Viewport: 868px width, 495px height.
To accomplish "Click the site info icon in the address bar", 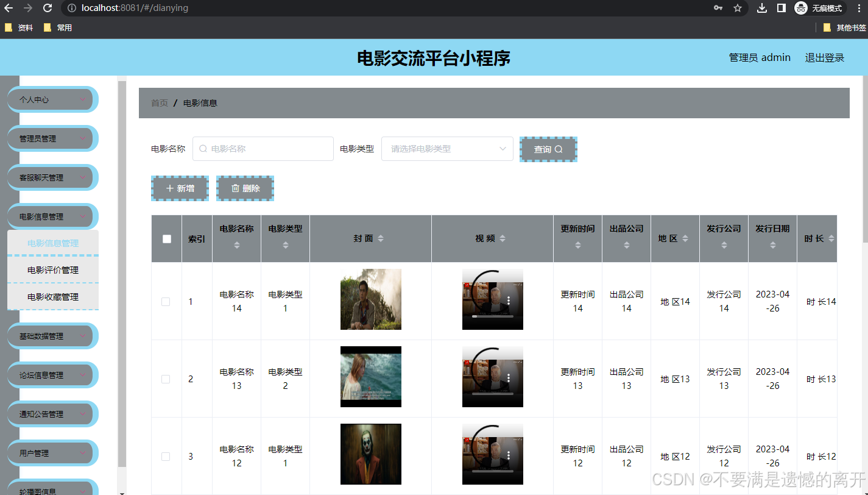I will click(x=72, y=8).
